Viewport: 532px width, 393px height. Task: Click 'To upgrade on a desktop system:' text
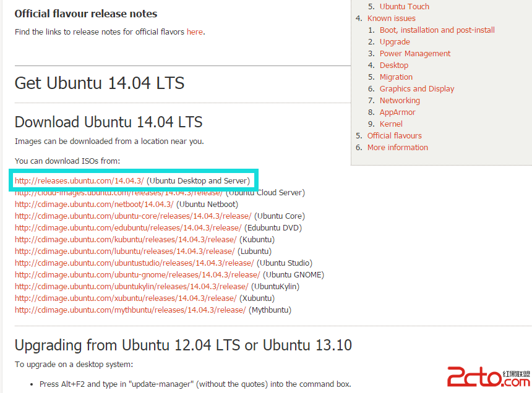(x=74, y=365)
